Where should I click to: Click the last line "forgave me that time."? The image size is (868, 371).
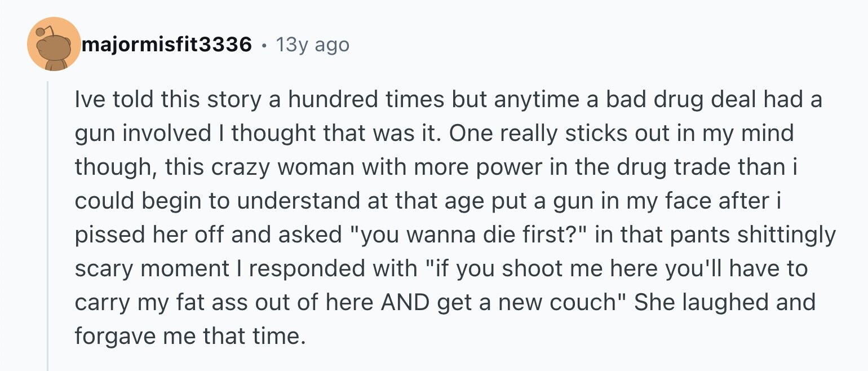tap(189, 337)
